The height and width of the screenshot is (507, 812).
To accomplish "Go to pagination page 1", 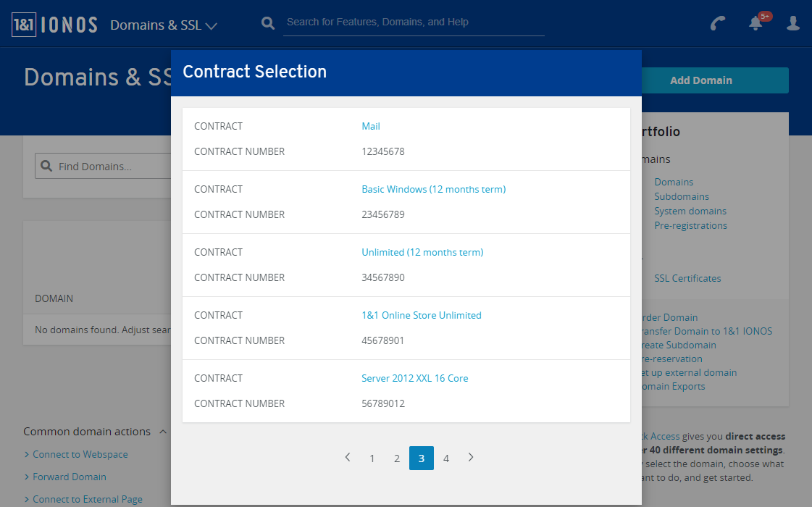I will click(x=372, y=458).
